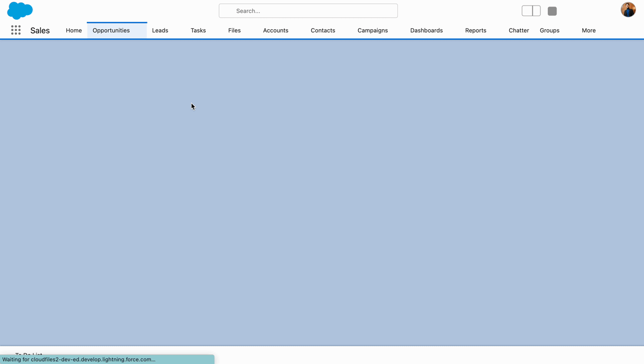Switch to the Tasks tab
The height and width of the screenshot is (364, 644).
[x=198, y=30]
